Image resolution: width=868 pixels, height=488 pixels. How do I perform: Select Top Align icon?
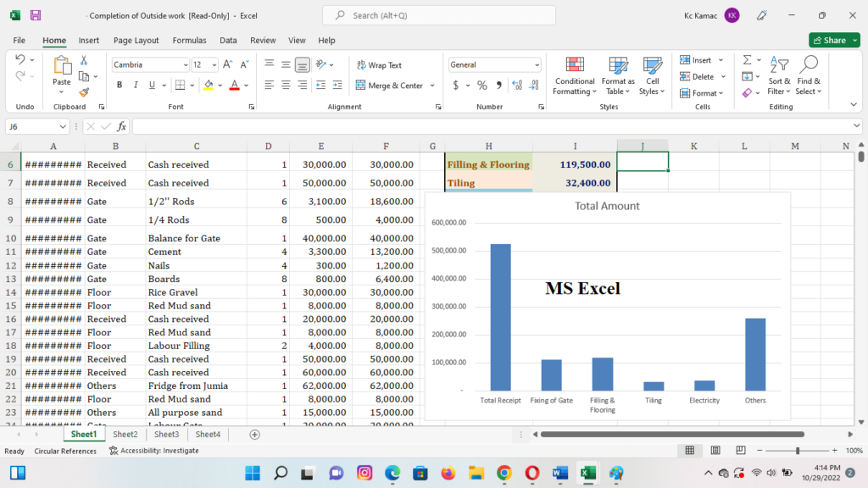click(269, 64)
